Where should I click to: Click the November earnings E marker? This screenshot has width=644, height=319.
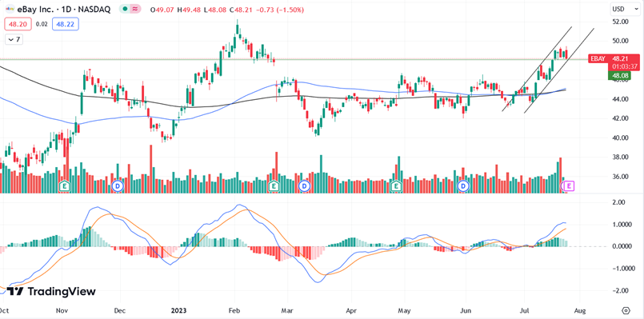coord(65,186)
